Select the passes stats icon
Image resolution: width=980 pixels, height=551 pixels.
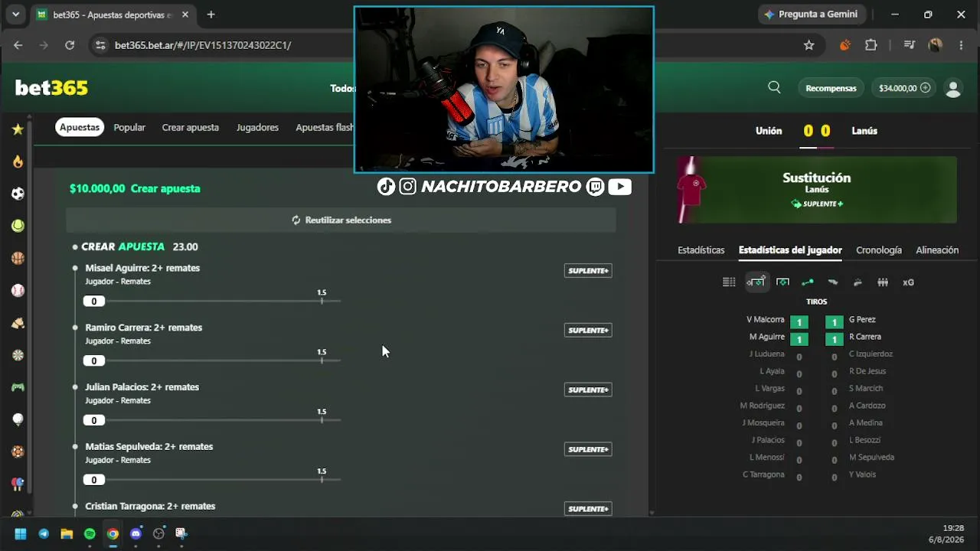807,282
